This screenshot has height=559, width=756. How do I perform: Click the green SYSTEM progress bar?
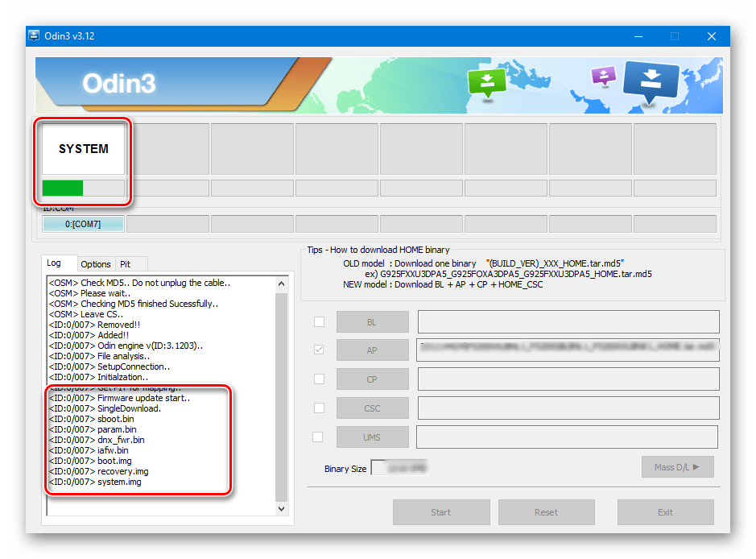[x=83, y=188]
